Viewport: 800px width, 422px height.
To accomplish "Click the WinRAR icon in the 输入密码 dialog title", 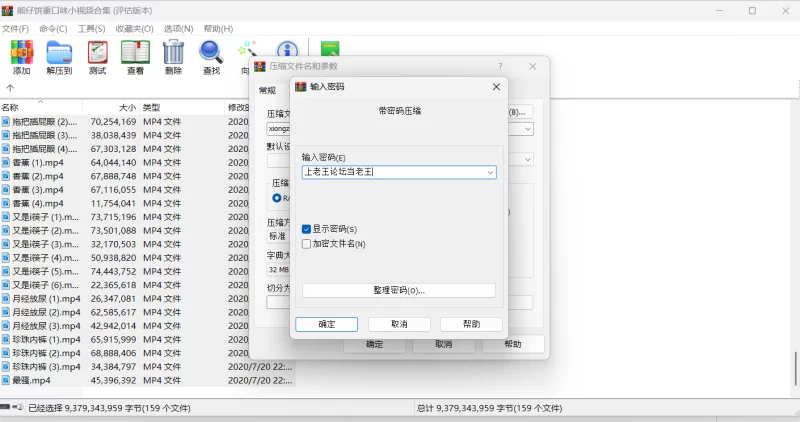I will [x=301, y=87].
